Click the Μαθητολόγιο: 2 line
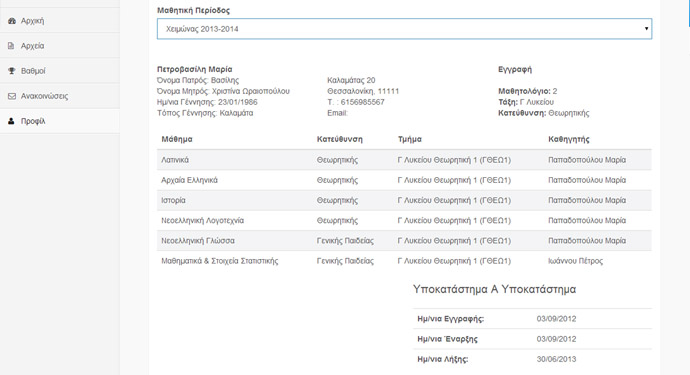This screenshot has width=690, height=375. coord(528,91)
